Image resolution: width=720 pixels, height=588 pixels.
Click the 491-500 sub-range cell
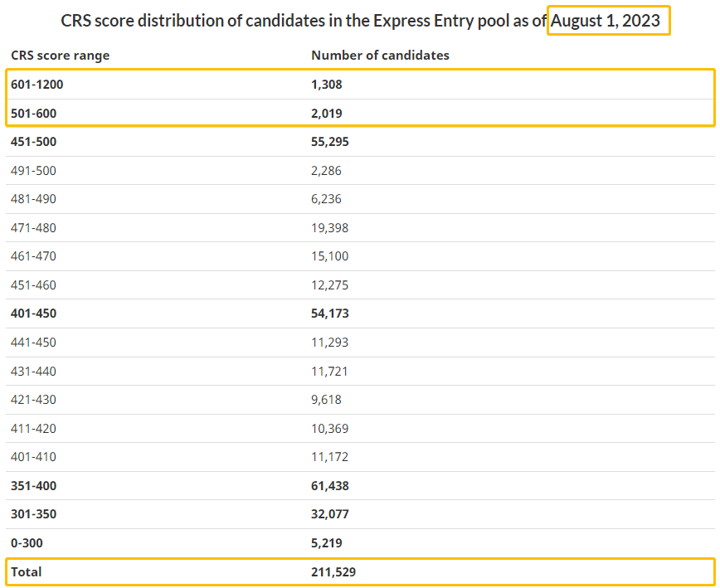pyautogui.click(x=33, y=171)
